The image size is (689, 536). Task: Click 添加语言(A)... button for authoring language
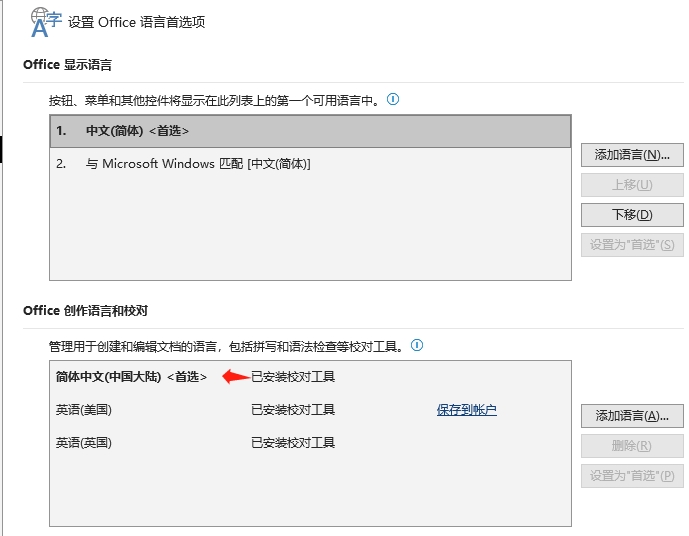pos(632,416)
